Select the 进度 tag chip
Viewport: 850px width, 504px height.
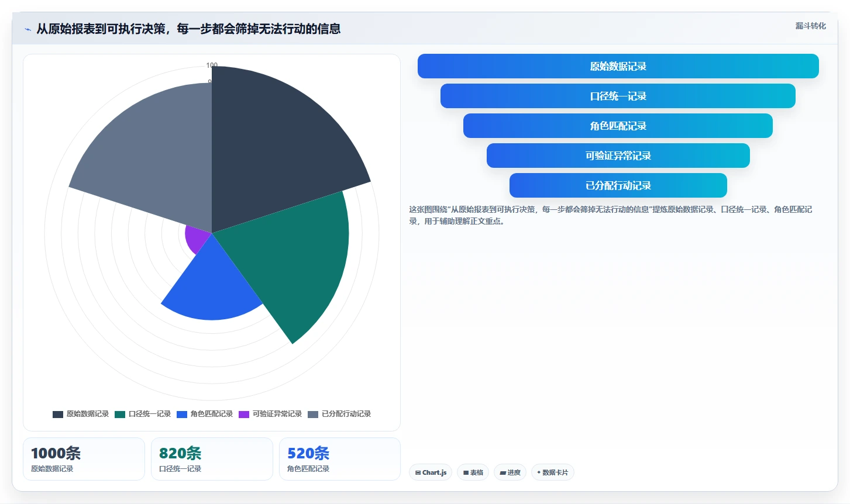tap(510, 472)
